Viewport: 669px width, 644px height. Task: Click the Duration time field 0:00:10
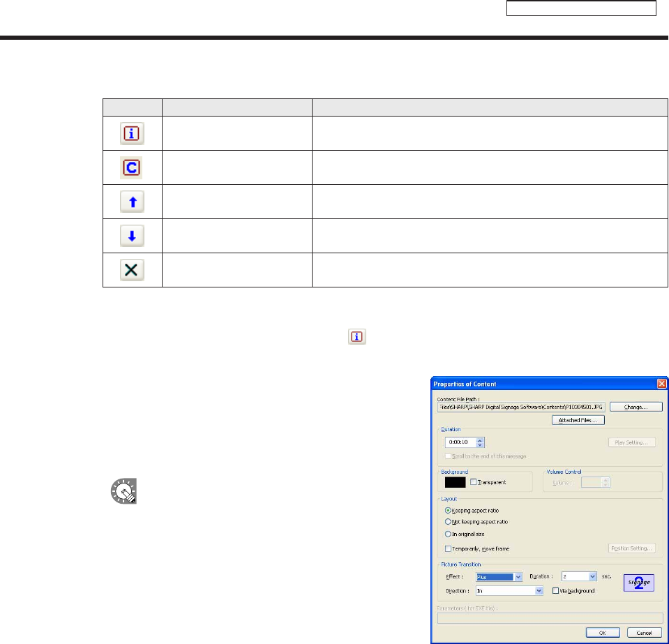[x=460, y=442]
